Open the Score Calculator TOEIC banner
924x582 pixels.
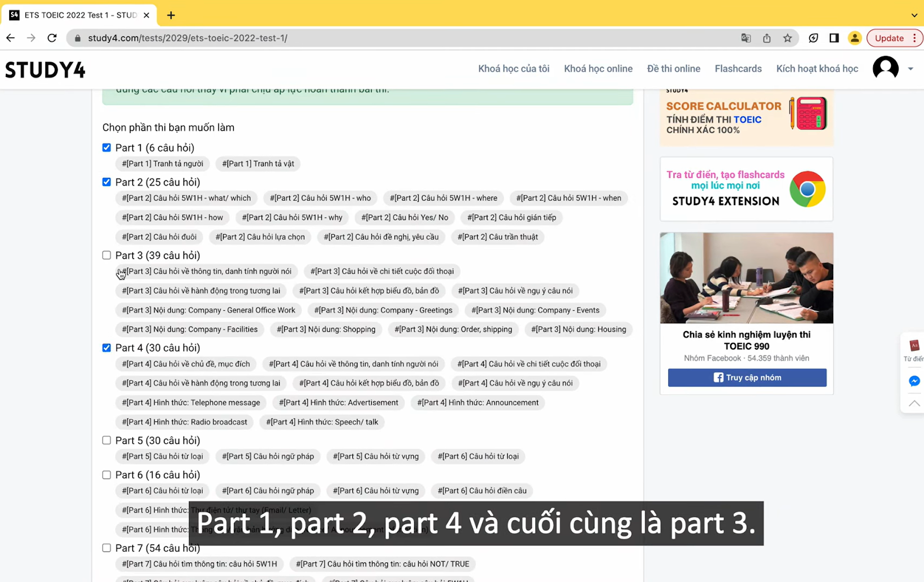(x=747, y=117)
